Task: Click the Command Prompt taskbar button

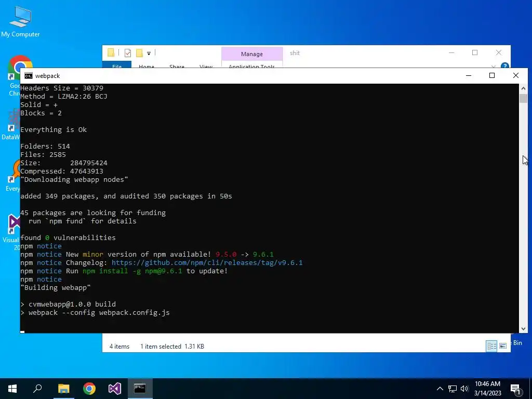Action: (140, 389)
